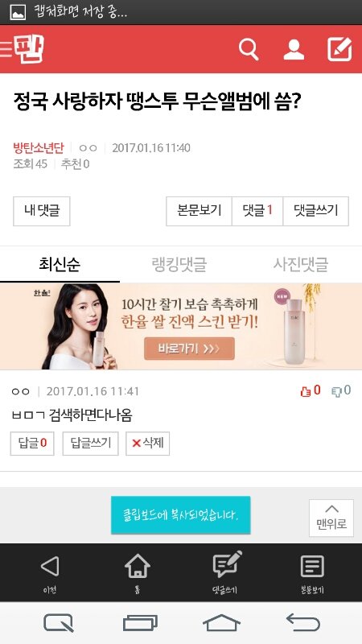The image size is (362, 644).
Task: Delete the comment with 삭제 button
Action: click(x=148, y=444)
